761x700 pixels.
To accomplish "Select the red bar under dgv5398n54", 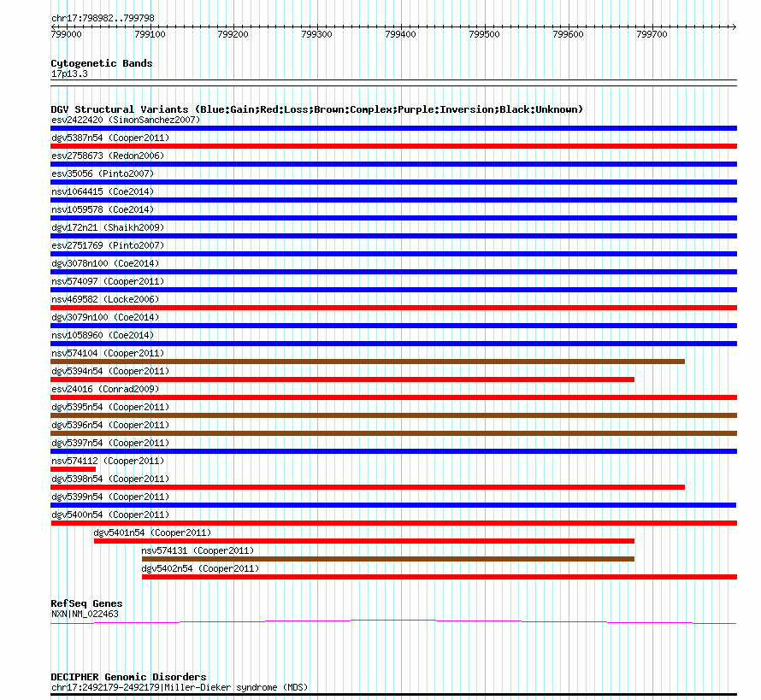I will click(x=368, y=487).
